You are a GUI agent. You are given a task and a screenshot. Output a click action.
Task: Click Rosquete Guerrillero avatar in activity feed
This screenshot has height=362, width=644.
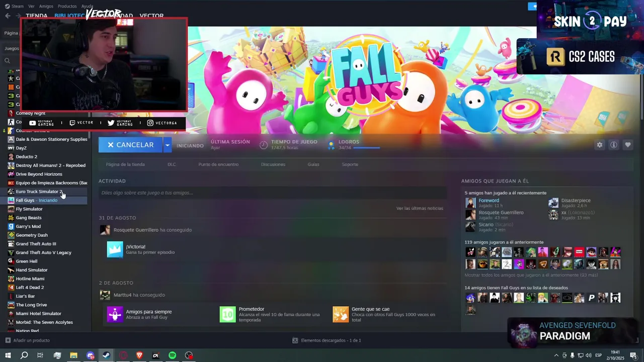tap(105, 230)
